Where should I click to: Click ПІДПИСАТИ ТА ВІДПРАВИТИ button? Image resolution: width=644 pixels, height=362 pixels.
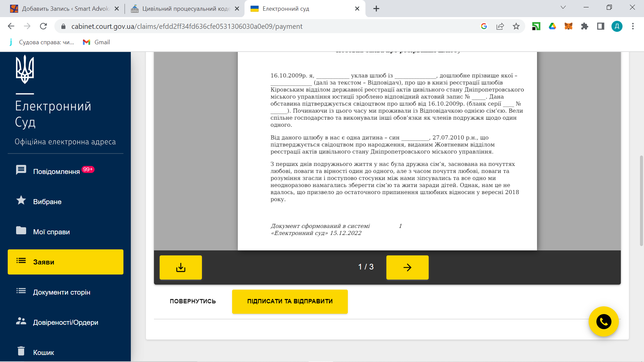290,301
